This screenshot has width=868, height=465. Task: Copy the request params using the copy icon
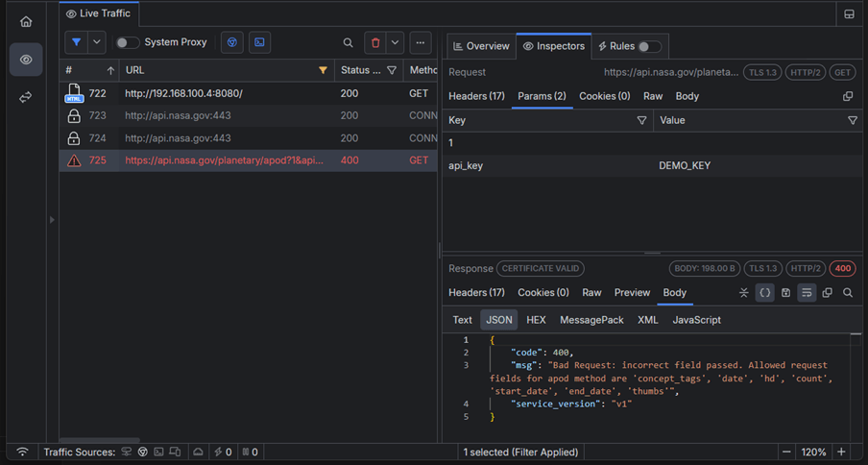click(x=848, y=96)
